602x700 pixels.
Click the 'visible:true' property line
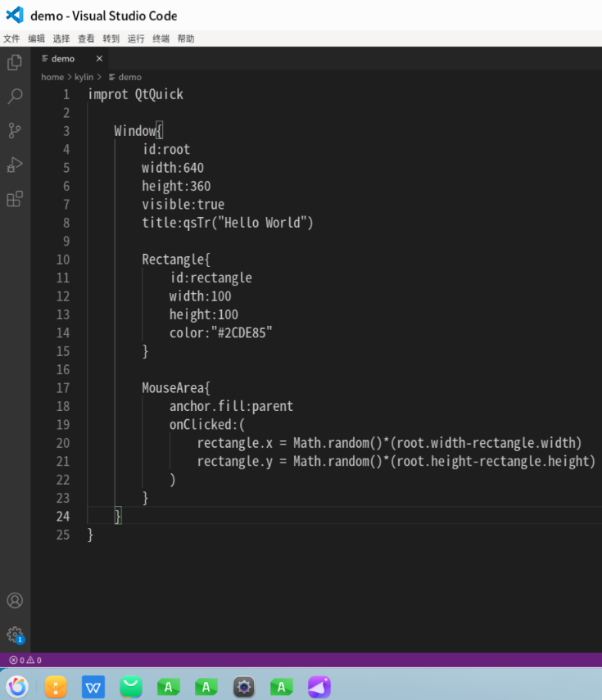pos(183,205)
